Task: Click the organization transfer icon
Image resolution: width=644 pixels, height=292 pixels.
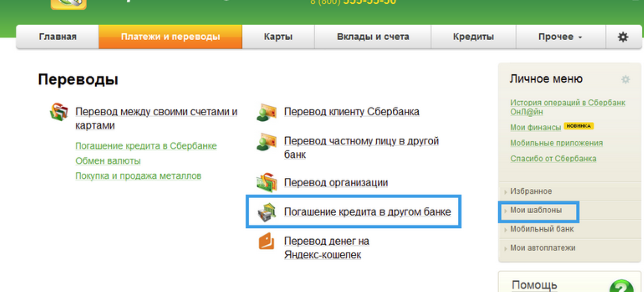Action: point(266,183)
